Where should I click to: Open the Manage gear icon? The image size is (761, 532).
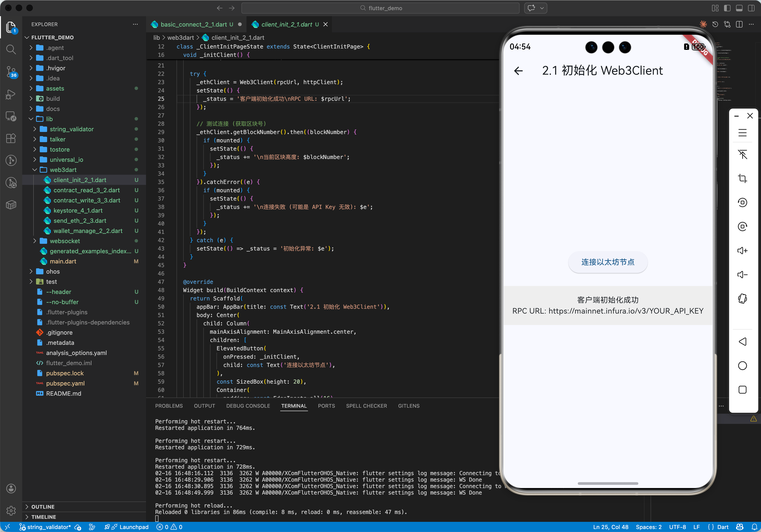click(x=11, y=511)
